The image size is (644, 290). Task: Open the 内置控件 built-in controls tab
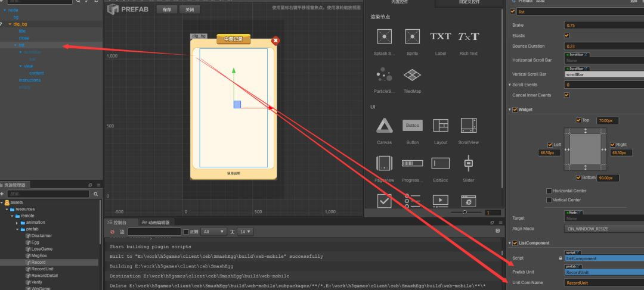400,2
